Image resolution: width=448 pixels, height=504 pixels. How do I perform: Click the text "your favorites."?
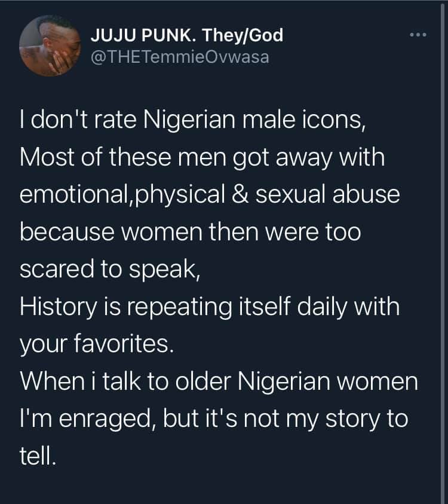[x=96, y=345]
